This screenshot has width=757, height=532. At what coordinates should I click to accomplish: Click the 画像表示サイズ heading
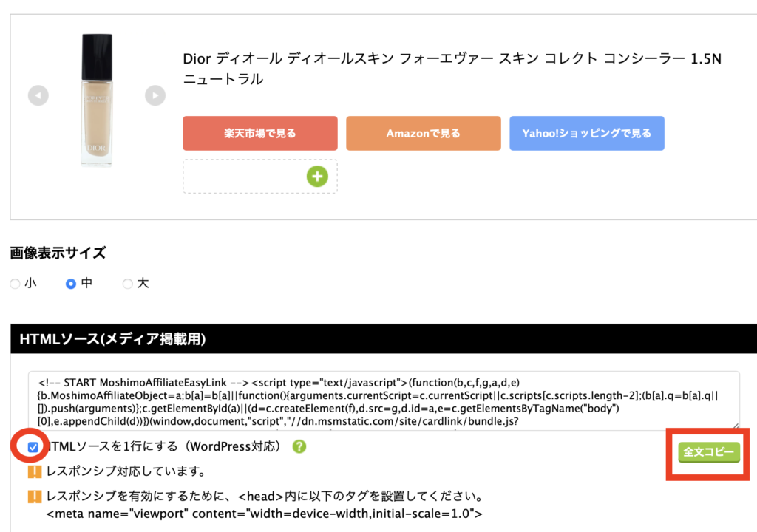coord(58,253)
